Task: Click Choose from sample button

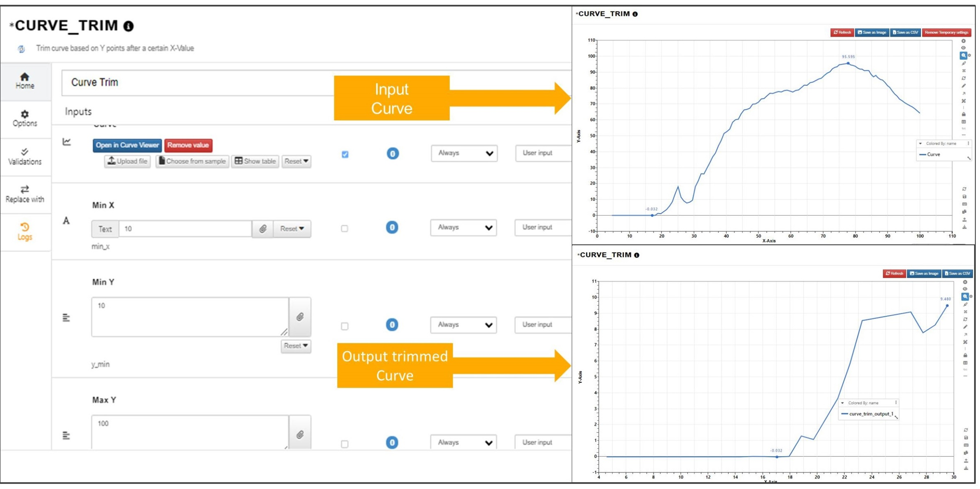Action: point(192,161)
